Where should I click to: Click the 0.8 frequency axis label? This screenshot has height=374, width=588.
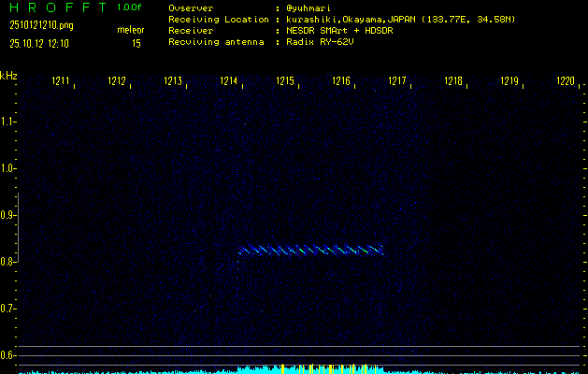coord(8,262)
